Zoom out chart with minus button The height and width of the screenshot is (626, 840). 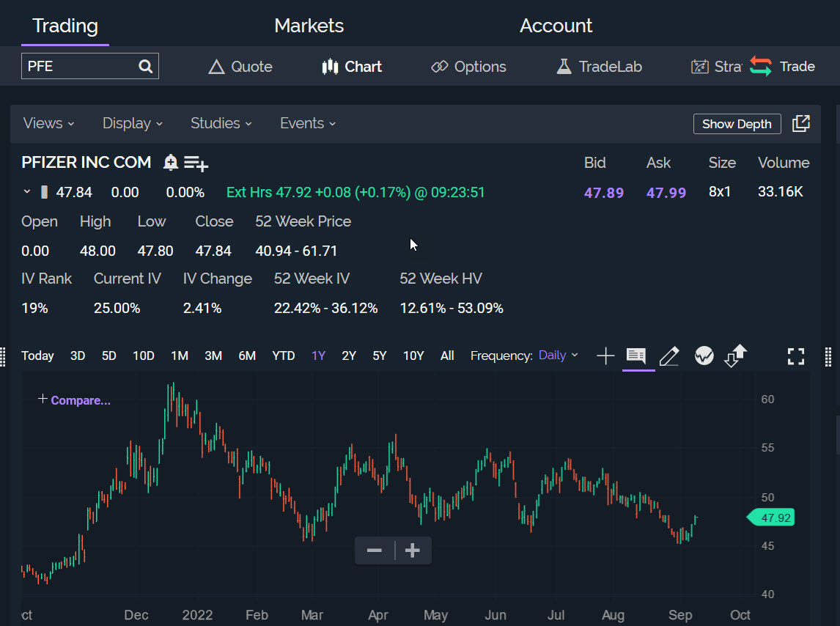pyautogui.click(x=375, y=550)
